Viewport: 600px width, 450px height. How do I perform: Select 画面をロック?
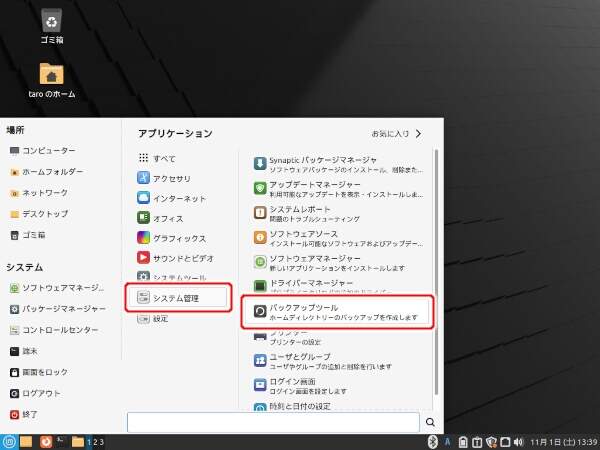click(x=39, y=372)
